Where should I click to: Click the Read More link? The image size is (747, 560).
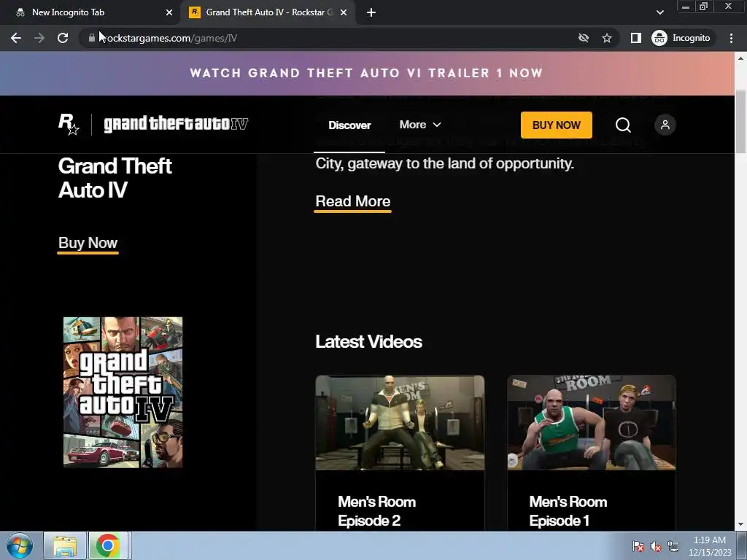point(352,201)
